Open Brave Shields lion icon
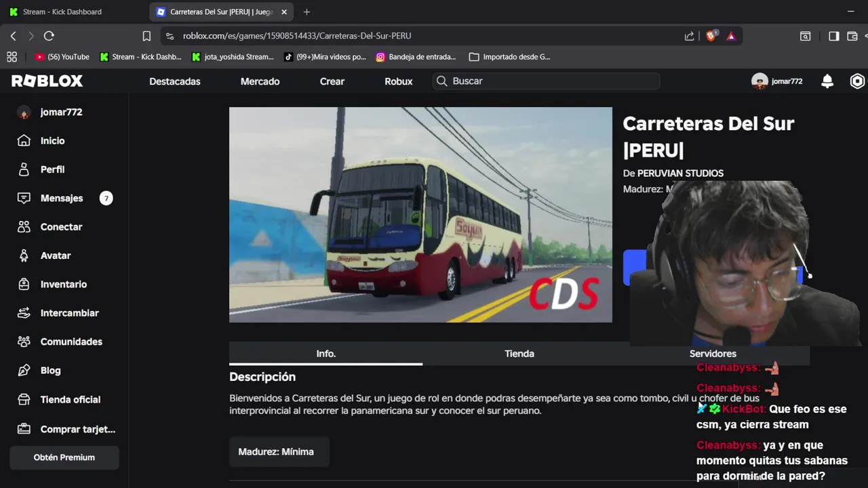The height and width of the screenshot is (488, 868). [711, 36]
